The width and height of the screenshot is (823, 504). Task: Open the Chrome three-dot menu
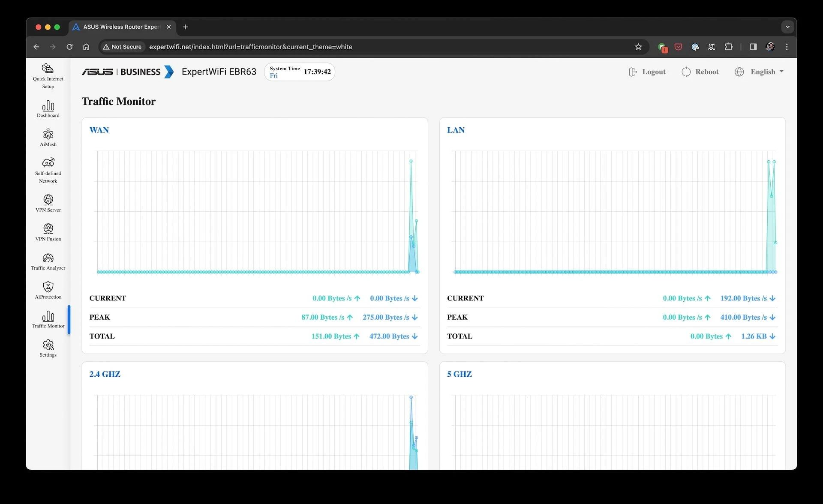pyautogui.click(x=787, y=47)
